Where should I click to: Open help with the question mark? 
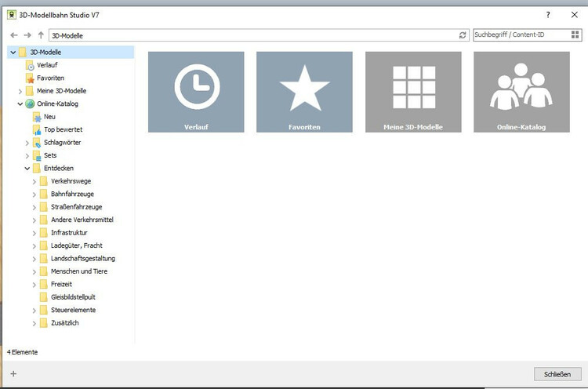(548, 15)
